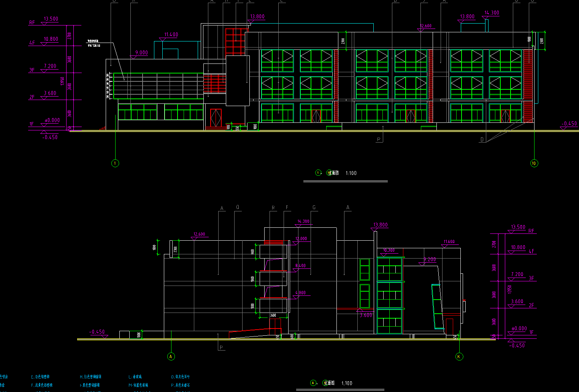Pick the 11.400 elevation marker
This screenshot has height=392, width=579.
click(x=171, y=35)
